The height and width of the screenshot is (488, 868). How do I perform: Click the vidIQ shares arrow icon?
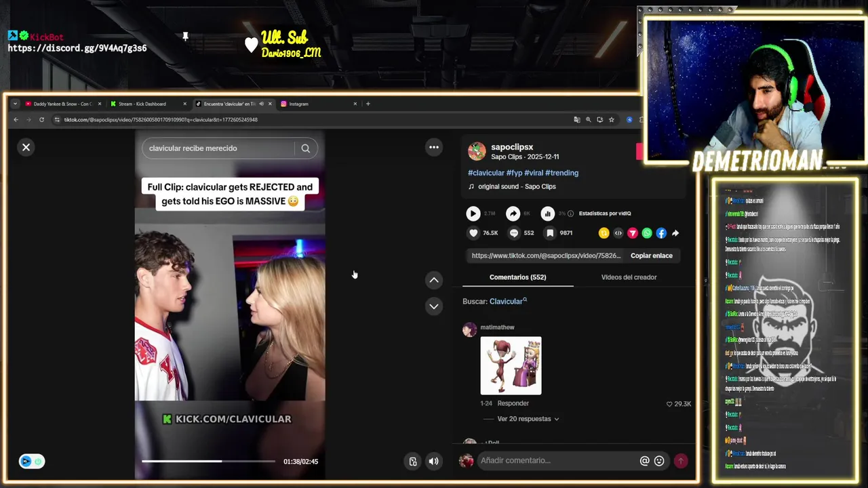point(513,213)
